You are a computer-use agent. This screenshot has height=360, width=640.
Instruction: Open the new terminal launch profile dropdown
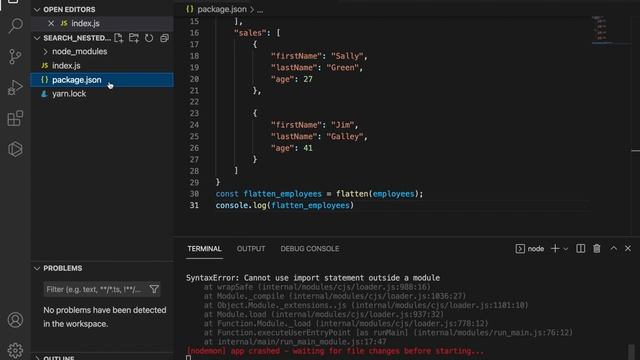click(x=565, y=249)
